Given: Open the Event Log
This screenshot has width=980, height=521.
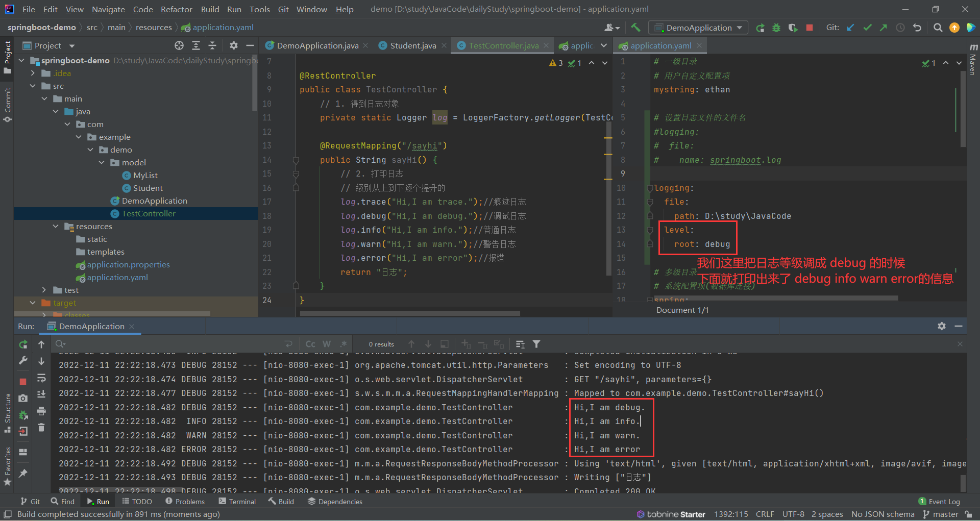Looking at the screenshot, I should tap(939, 502).
